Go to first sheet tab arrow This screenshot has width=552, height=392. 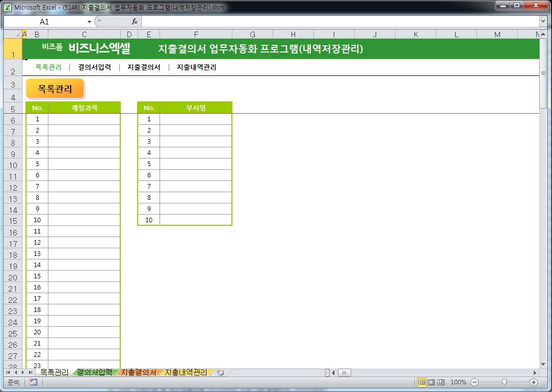tap(8, 372)
